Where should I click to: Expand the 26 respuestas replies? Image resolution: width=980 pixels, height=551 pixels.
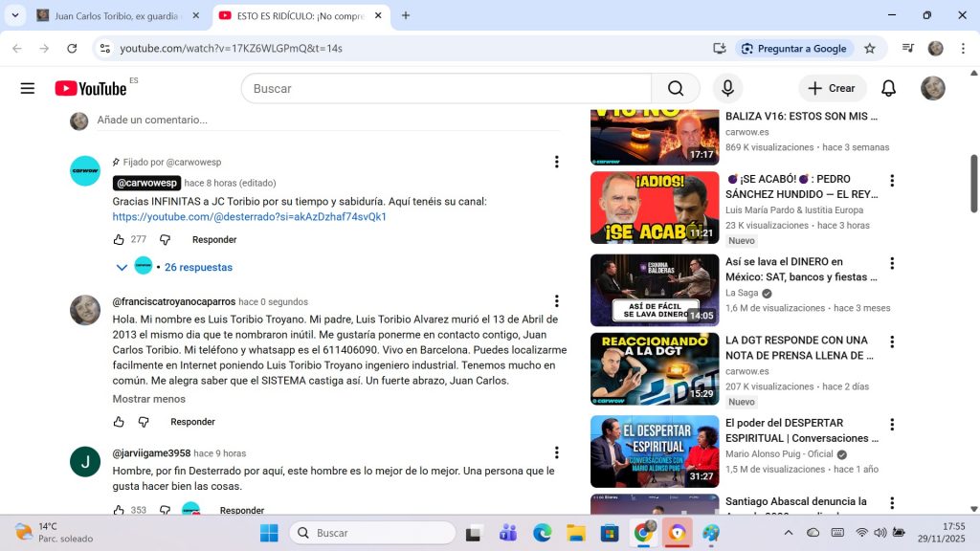click(197, 267)
